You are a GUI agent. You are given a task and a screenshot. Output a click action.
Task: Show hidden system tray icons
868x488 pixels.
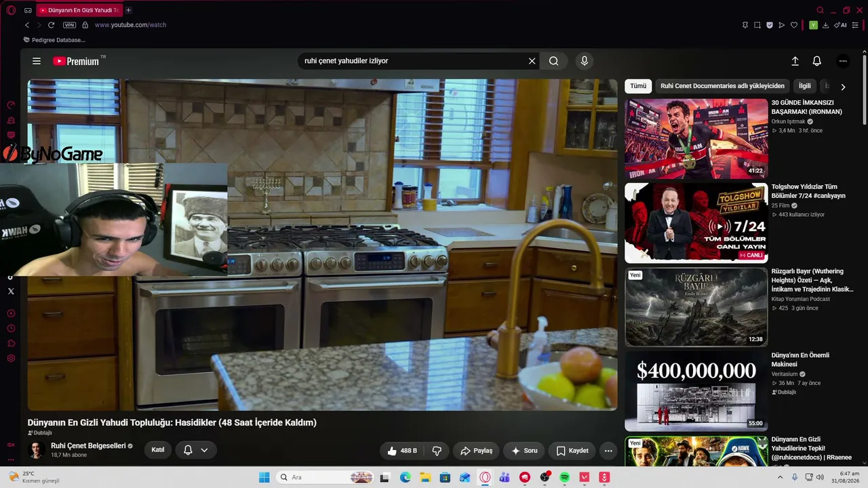click(x=780, y=478)
